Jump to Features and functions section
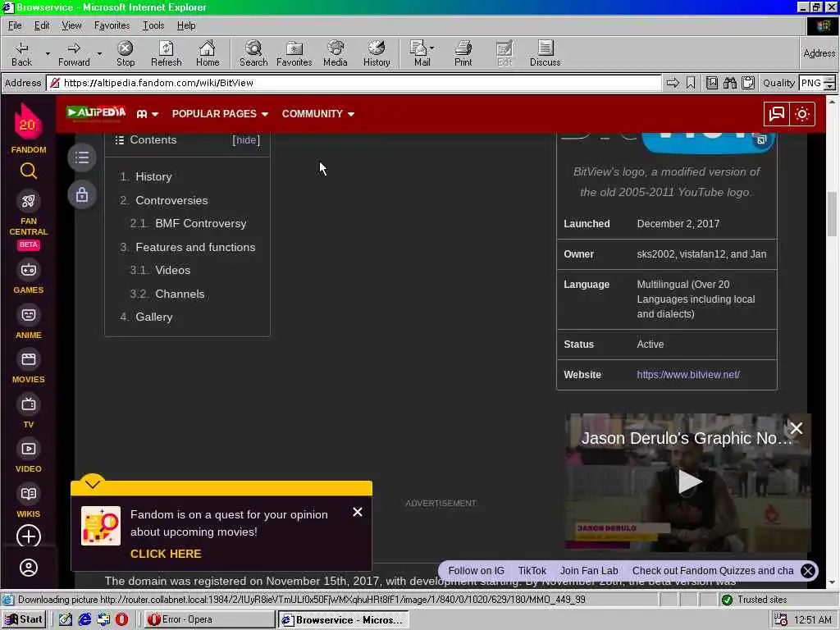840x630 pixels. 195,247
